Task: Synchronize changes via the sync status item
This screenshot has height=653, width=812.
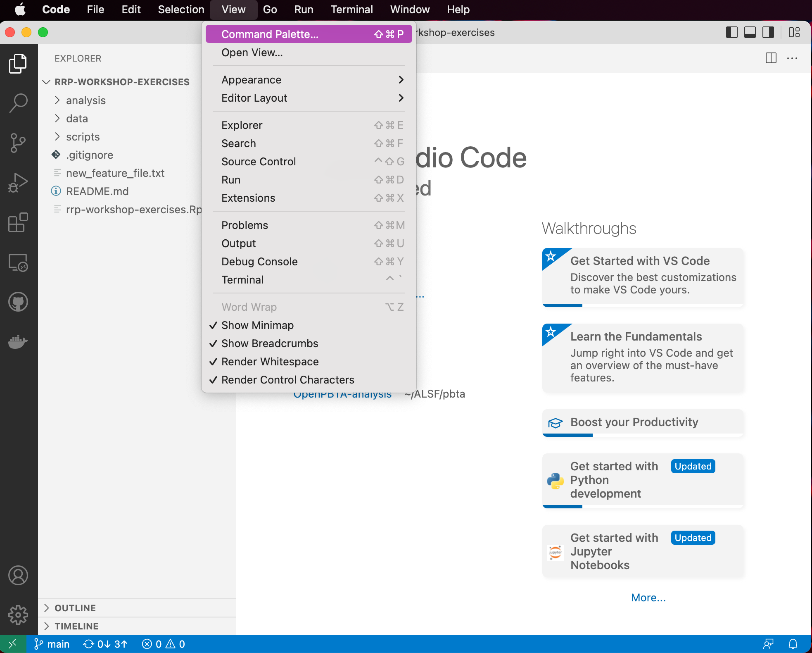Action: pos(105,644)
